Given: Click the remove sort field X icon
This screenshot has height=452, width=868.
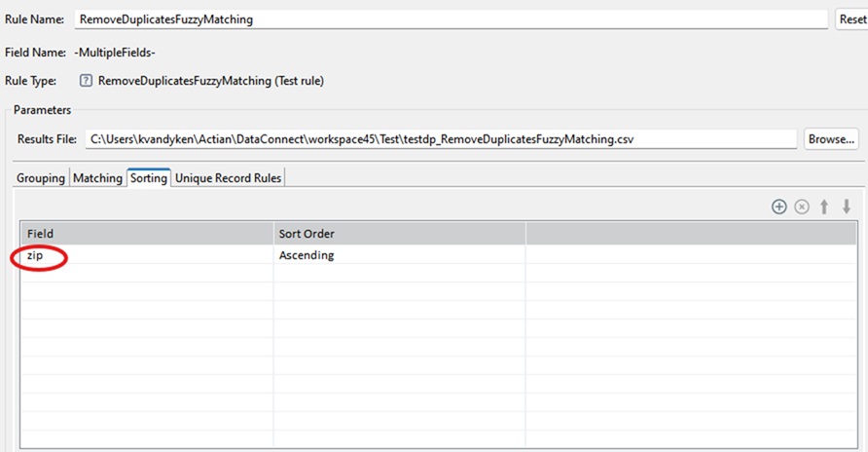Looking at the screenshot, I should click(x=802, y=207).
